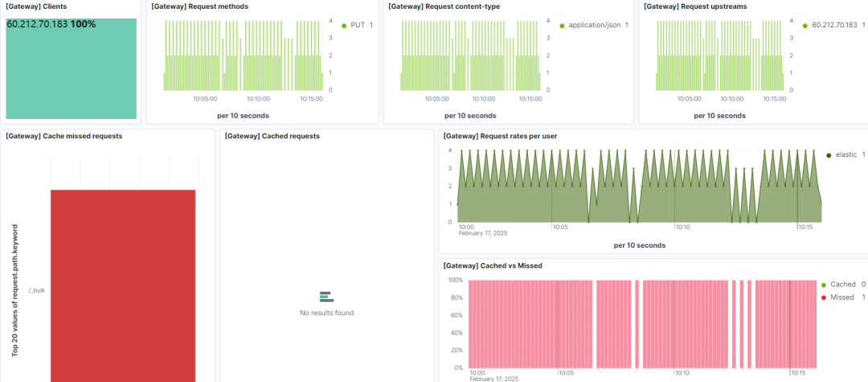The width and height of the screenshot is (868, 382).
Task: Click the No results found message
Action: click(x=326, y=313)
